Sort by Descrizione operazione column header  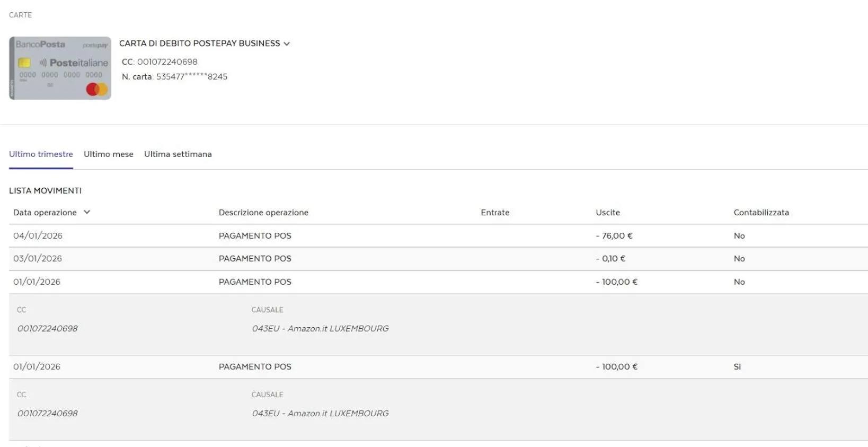tap(263, 213)
